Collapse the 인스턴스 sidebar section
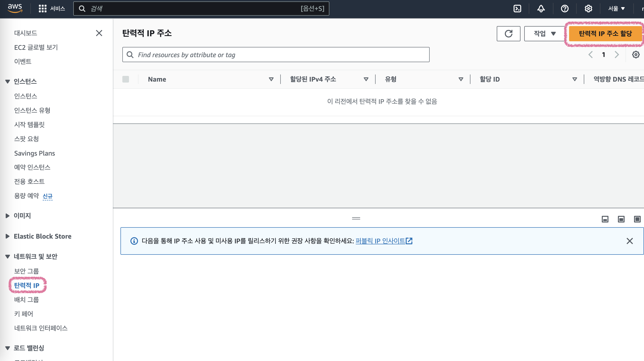644x361 pixels. tap(8, 82)
